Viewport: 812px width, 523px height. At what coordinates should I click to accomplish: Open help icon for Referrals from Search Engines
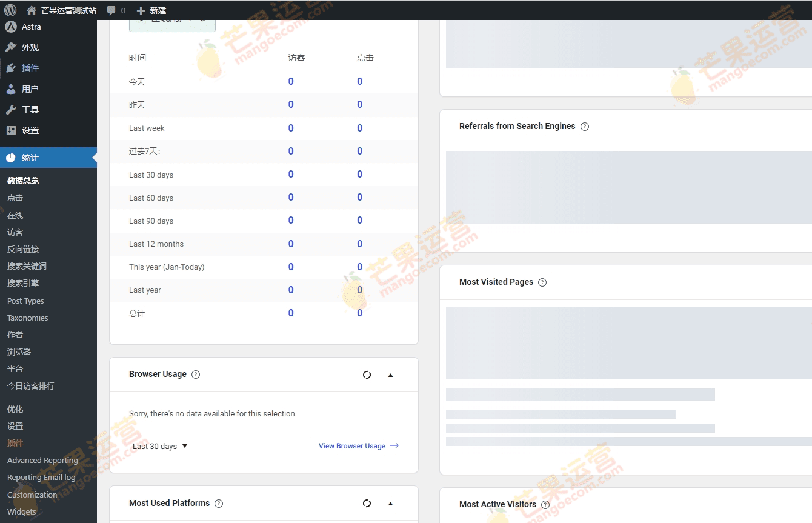585,127
